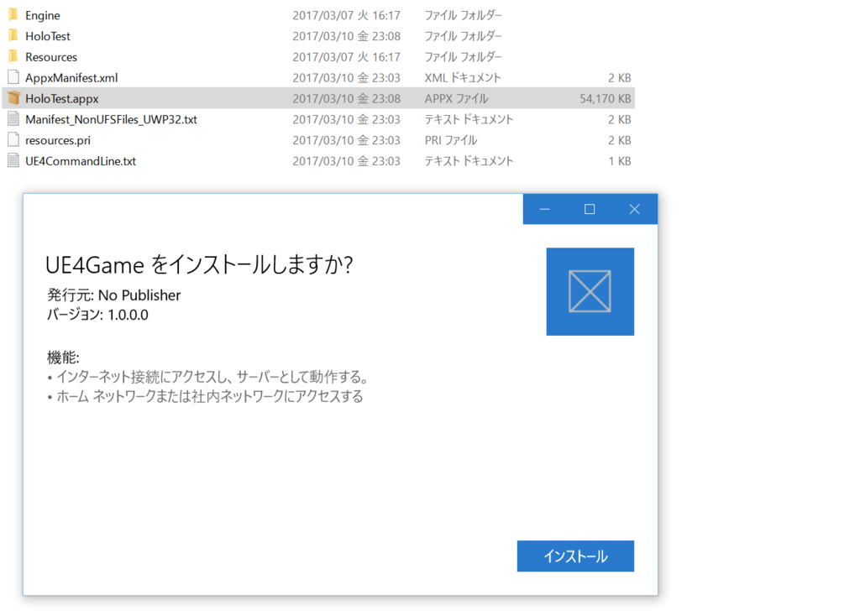Click the Manifest_NonUFSFiles_UWP32.txt file icon
The image size is (860, 616).
click(13, 119)
